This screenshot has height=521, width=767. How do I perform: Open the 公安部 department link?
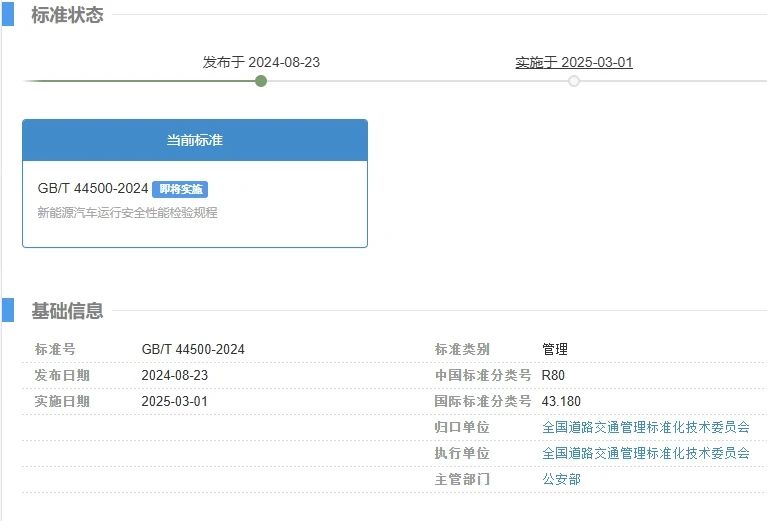click(561, 479)
